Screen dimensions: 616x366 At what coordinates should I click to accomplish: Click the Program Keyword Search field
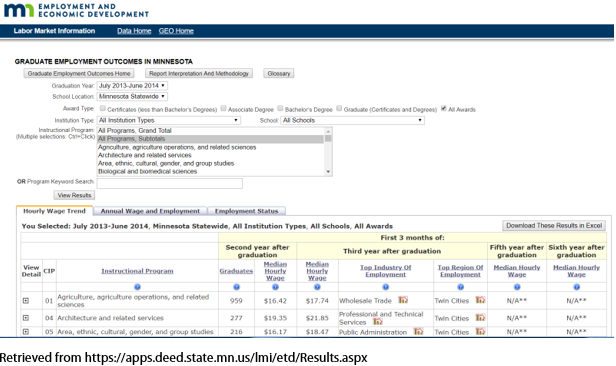click(x=170, y=183)
